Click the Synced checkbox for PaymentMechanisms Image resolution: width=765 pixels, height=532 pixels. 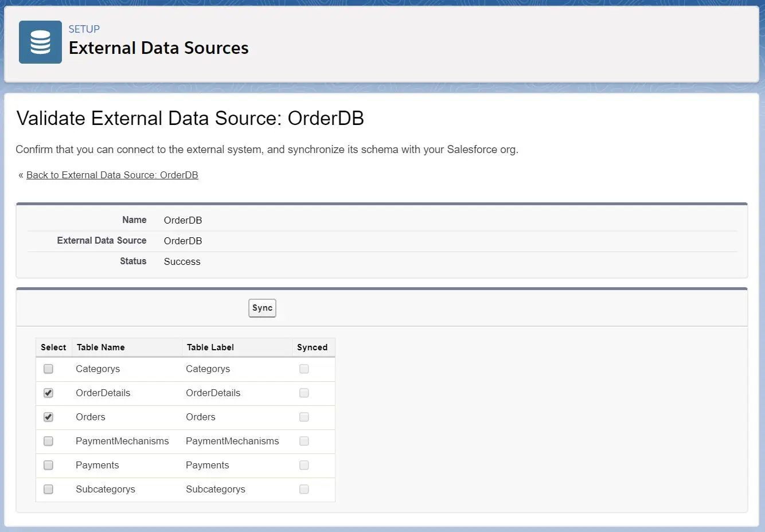(304, 441)
